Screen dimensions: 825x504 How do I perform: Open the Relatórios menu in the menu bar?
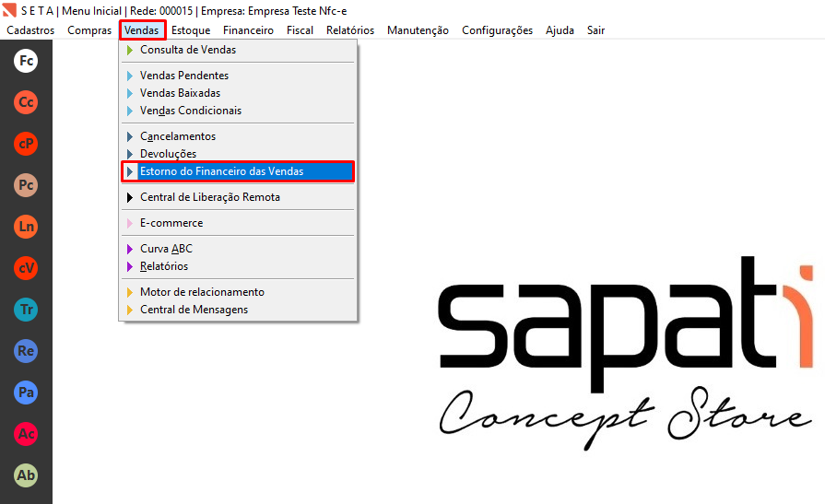point(350,30)
